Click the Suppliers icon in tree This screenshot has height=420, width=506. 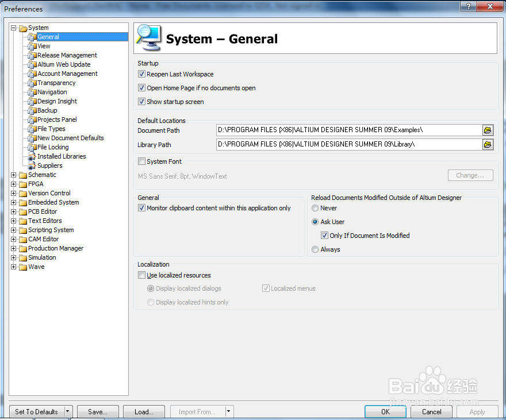[32, 166]
